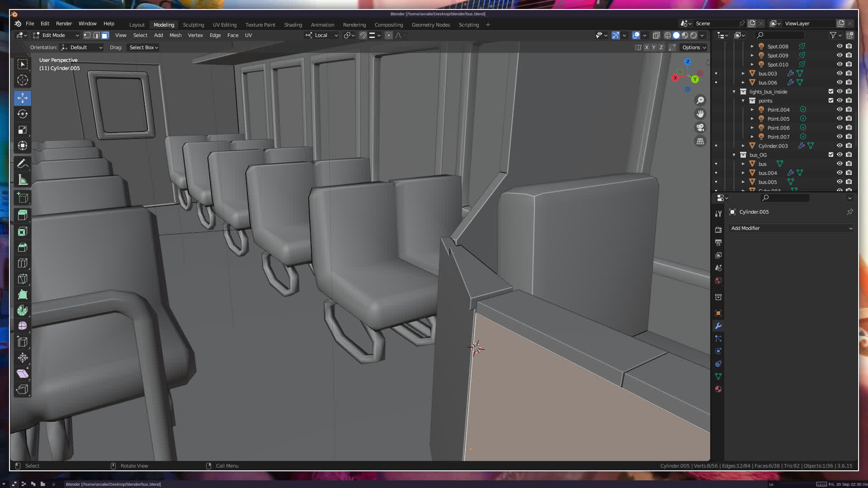Switch to face select mode

coord(105,35)
